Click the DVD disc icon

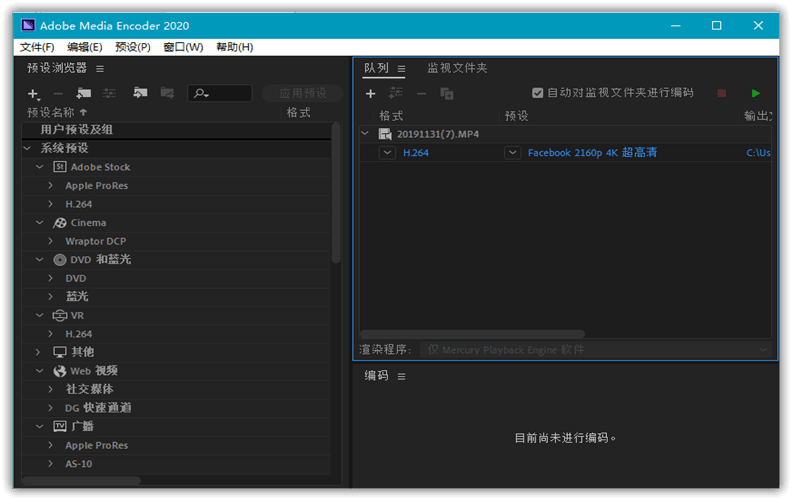pos(60,260)
